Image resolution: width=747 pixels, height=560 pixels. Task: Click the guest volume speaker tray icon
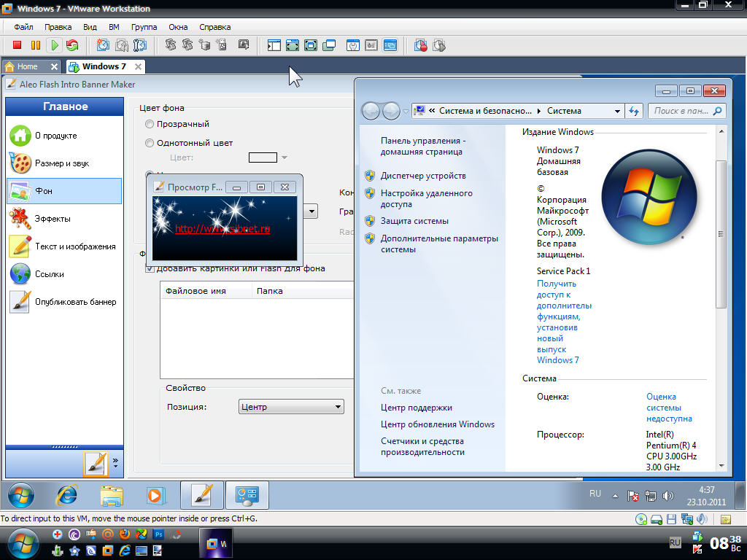point(668,496)
